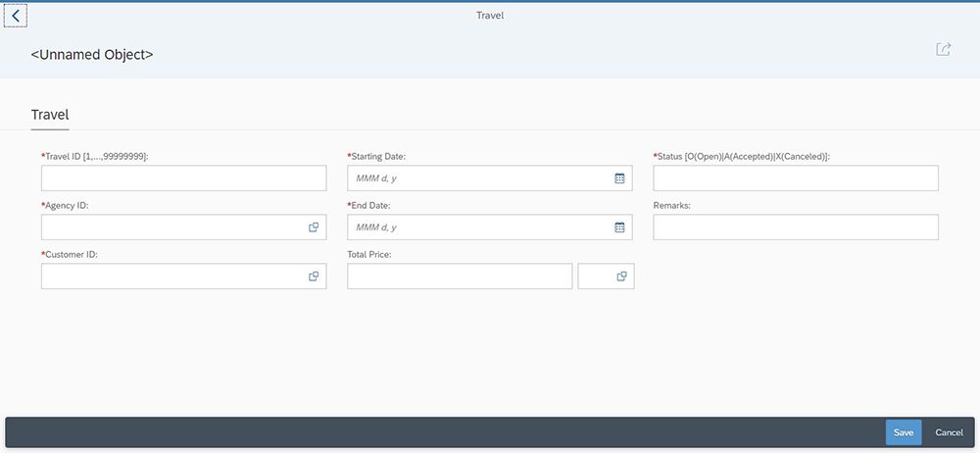Image resolution: width=980 pixels, height=453 pixels.
Task: Focus the Total Price amount field
Action: [459, 277]
